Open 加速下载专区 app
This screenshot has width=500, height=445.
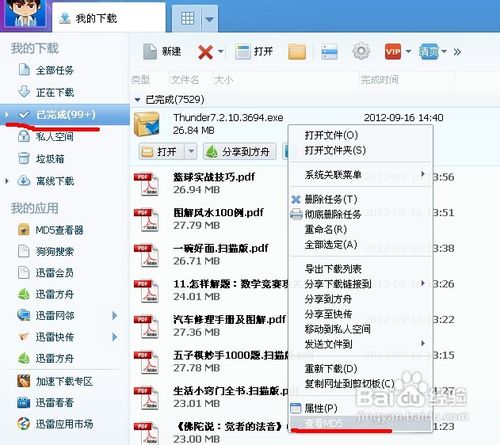(x=64, y=381)
